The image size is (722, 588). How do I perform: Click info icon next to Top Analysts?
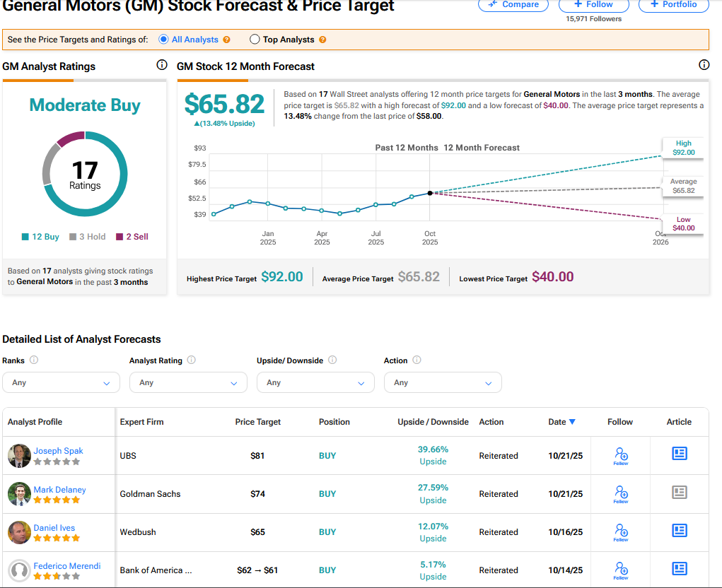click(x=322, y=40)
